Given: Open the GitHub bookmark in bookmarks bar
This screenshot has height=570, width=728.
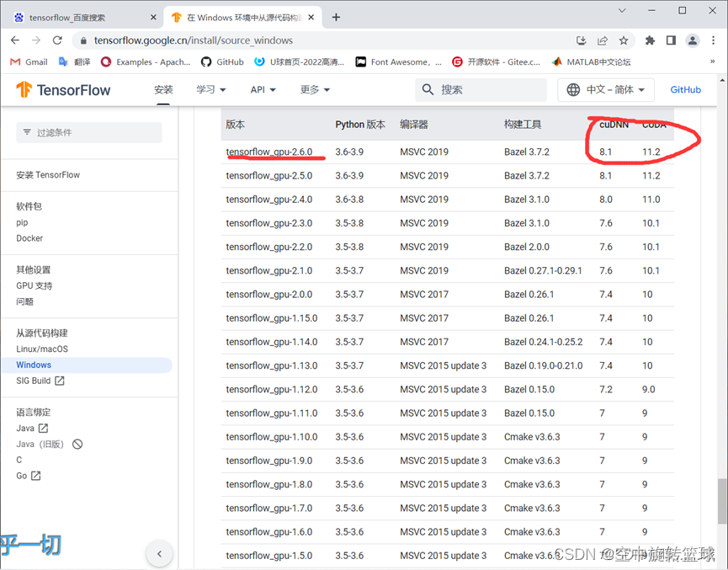Looking at the screenshot, I should pos(222,61).
